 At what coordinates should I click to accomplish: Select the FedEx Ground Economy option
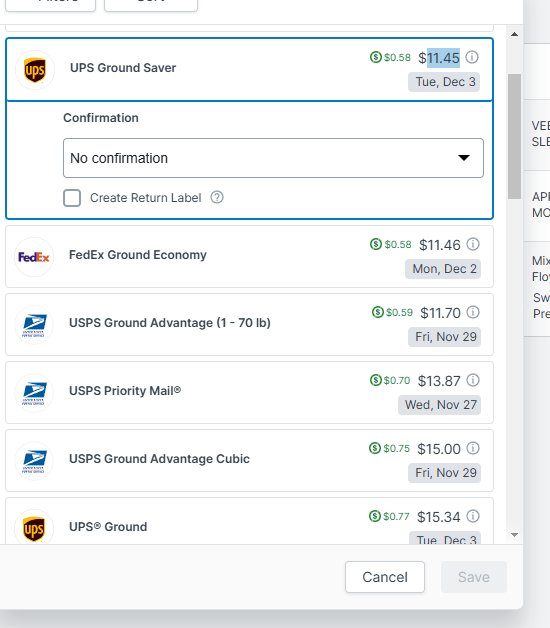(x=249, y=256)
